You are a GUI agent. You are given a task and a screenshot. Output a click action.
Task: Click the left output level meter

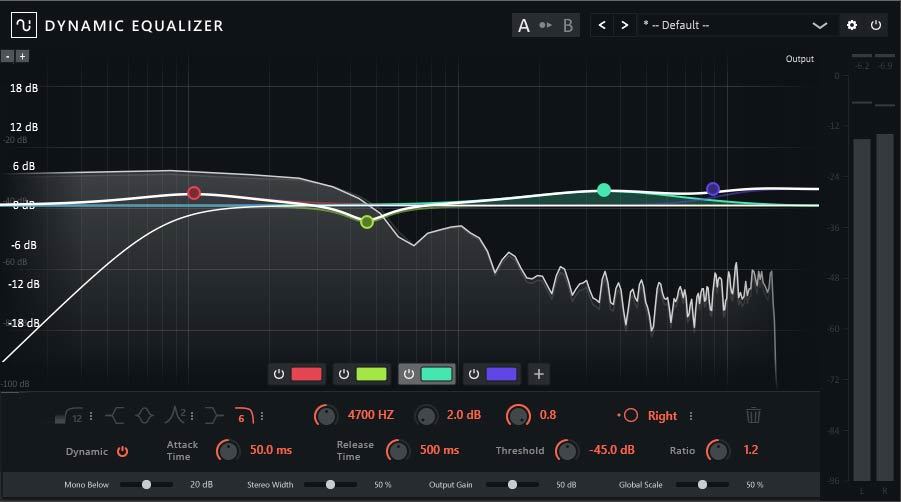861,310
